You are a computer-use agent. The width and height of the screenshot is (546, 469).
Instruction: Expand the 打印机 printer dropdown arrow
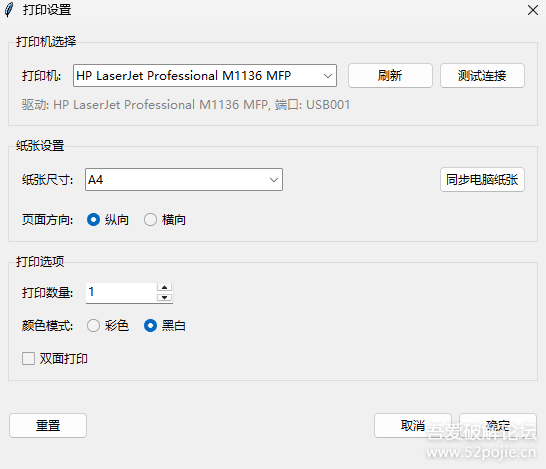point(327,76)
